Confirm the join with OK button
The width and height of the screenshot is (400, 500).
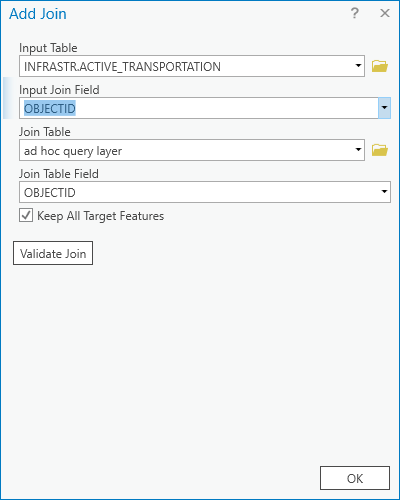355,478
